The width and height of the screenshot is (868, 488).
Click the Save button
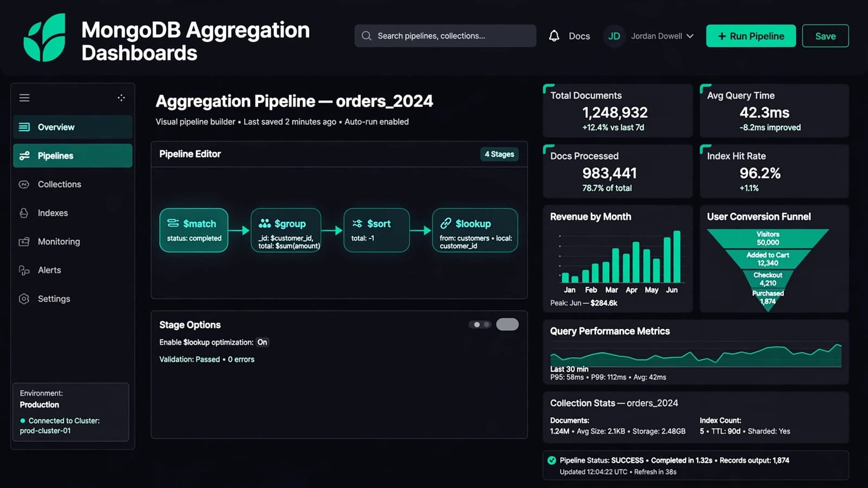pos(825,36)
